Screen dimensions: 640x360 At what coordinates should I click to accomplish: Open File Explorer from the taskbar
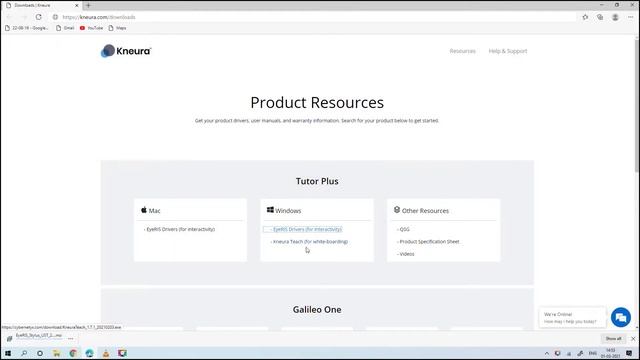pyautogui.click(x=56, y=353)
